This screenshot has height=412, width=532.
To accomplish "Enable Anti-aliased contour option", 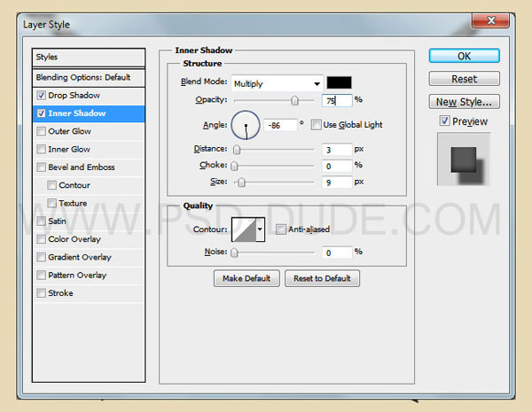I will coord(280,229).
